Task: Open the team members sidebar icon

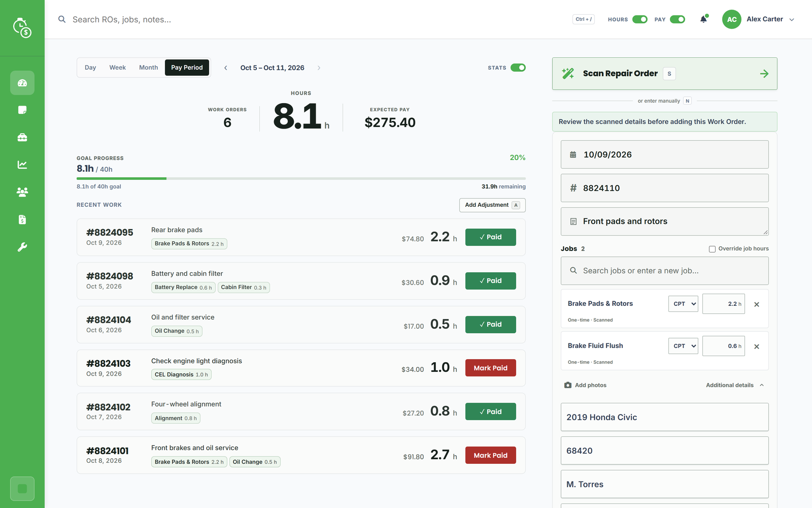Action: coord(22,192)
